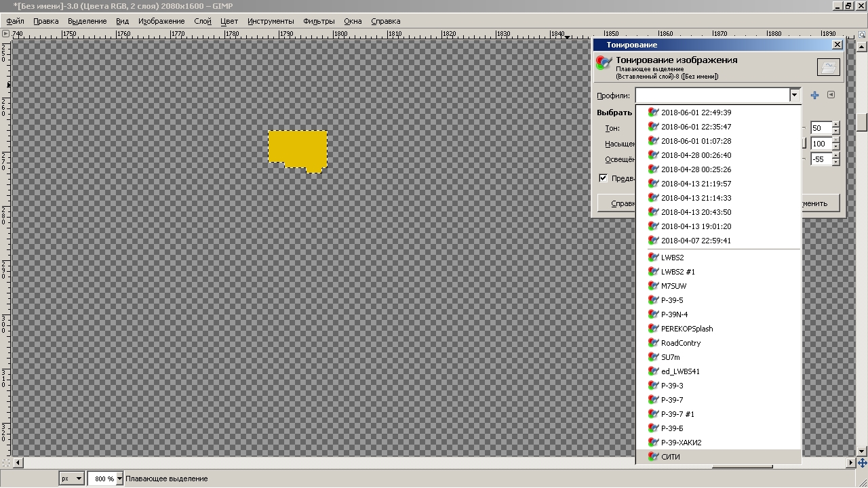Close the Тонирование dialog

coord(837,45)
